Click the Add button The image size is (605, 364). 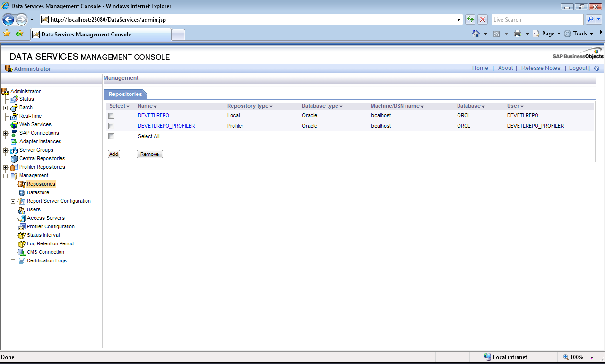point(114,154)
